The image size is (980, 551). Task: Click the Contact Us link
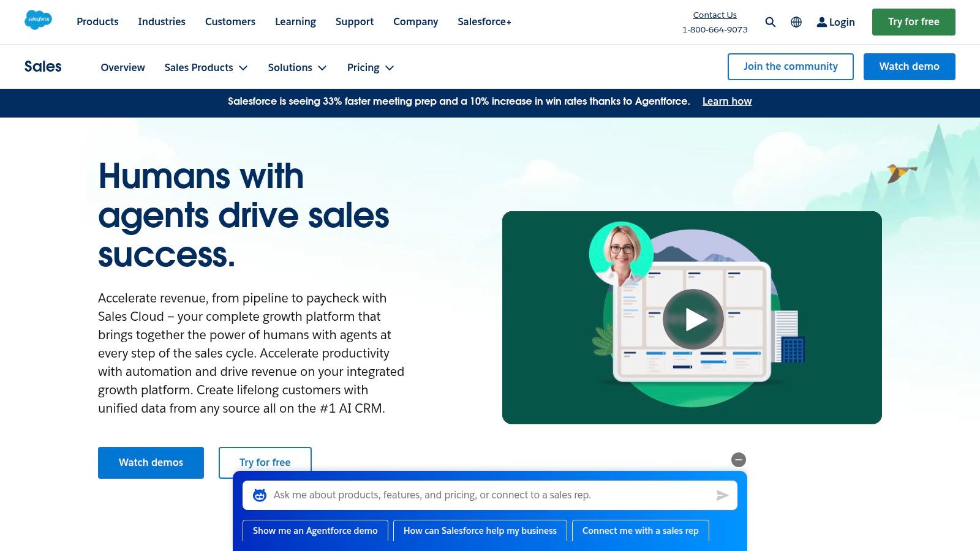point(715,15)
